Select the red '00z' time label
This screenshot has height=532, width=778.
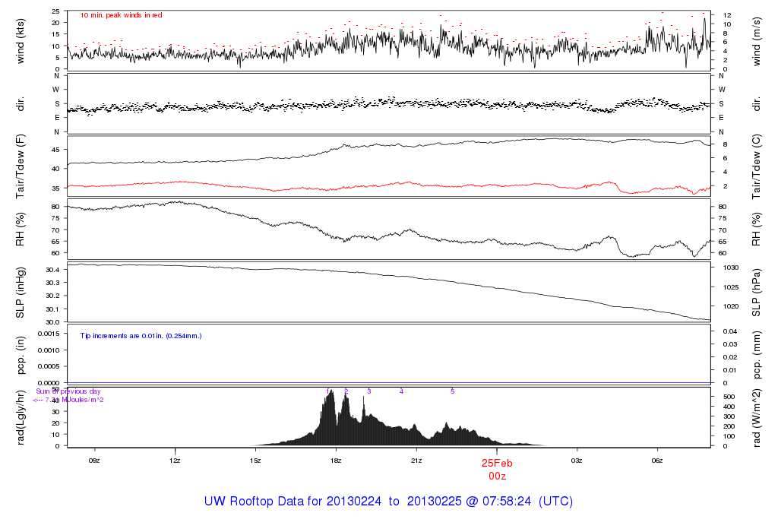497,476
